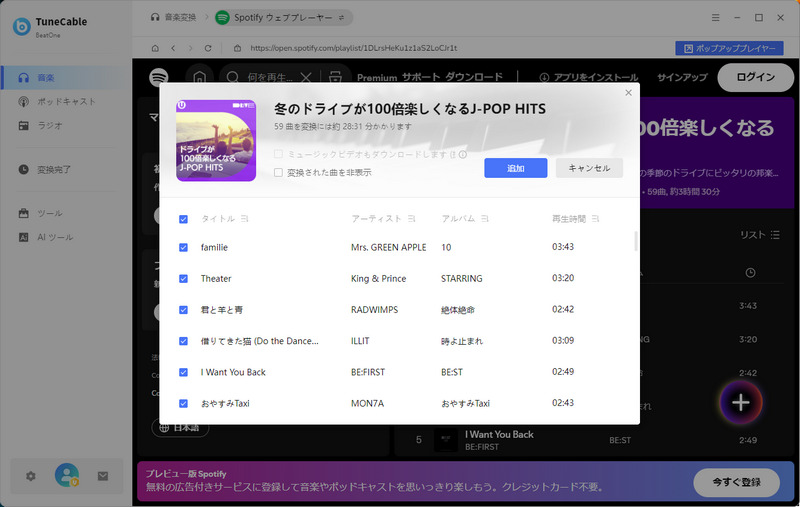Click the 音楽変換 breadcrumb
800x507 pixels.
173,17
